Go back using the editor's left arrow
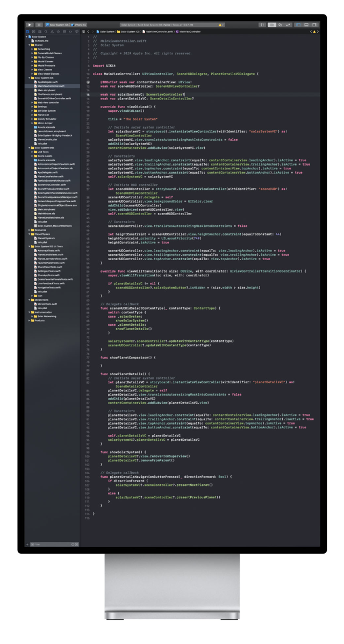Screen dimensions: 344x644 [88, 32]
